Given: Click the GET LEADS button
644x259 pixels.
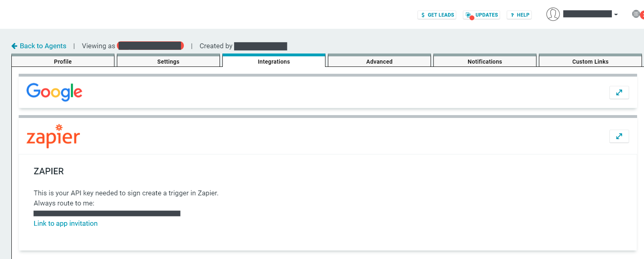Looking at the screenshot, I should 437,15.
